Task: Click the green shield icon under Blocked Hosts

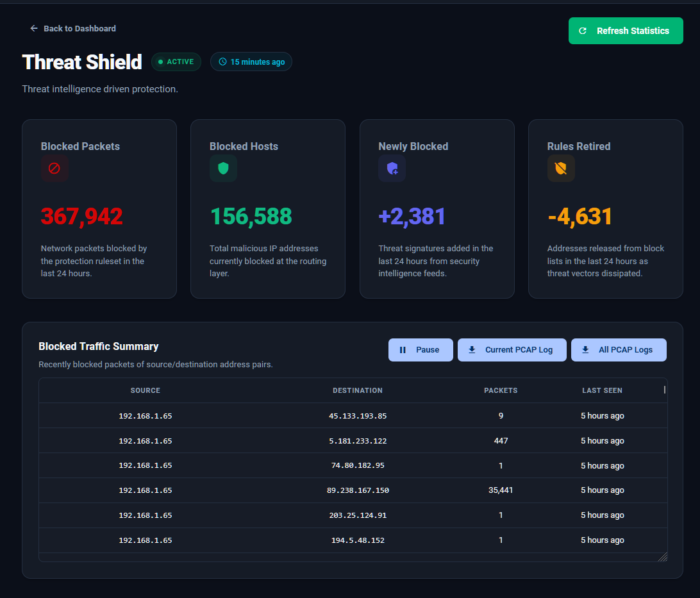Action: (x=223, y=168)
